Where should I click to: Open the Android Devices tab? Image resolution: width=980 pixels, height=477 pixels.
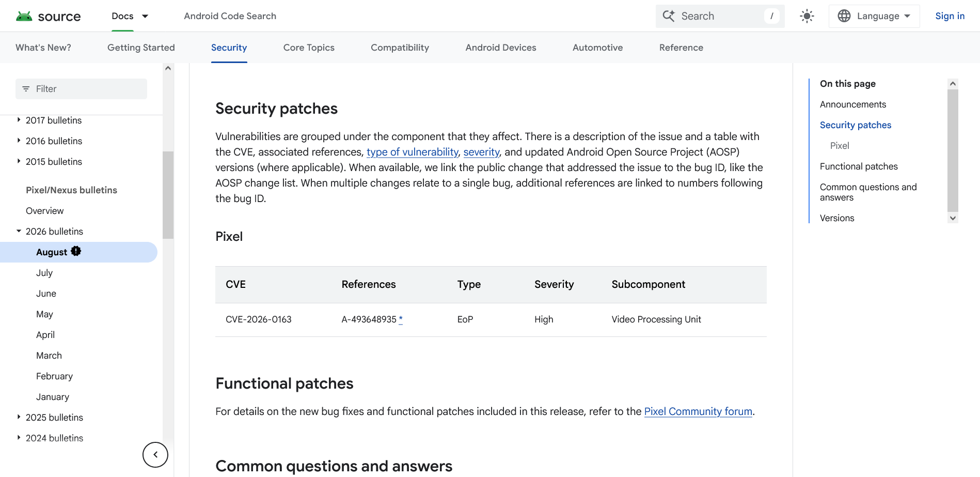click(501, 48)
